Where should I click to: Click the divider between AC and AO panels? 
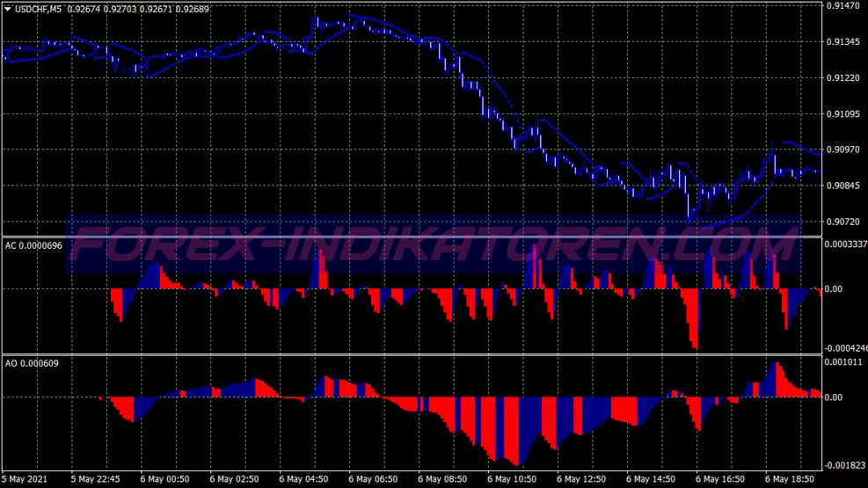click(x=412, y=354)
